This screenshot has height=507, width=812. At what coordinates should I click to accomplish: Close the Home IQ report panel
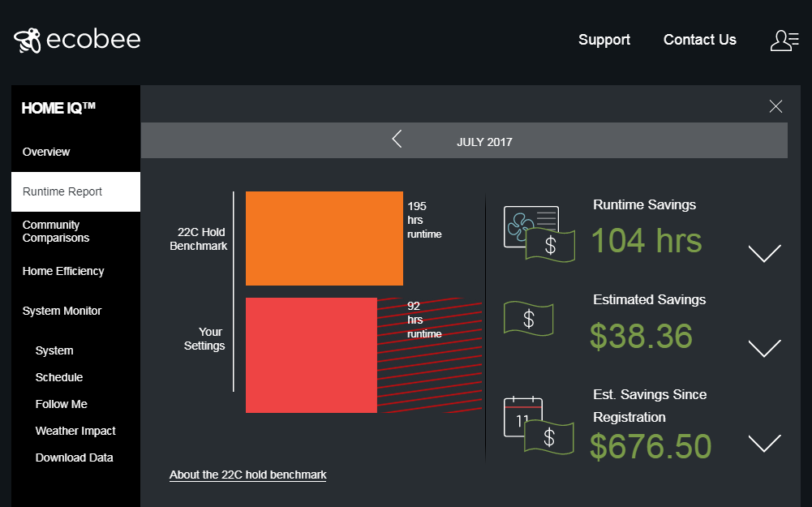click(x=775, y=106)
